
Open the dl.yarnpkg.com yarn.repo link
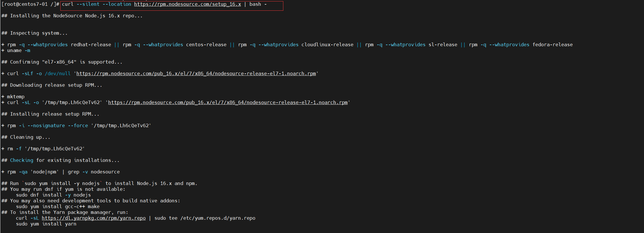pos(93,218)
